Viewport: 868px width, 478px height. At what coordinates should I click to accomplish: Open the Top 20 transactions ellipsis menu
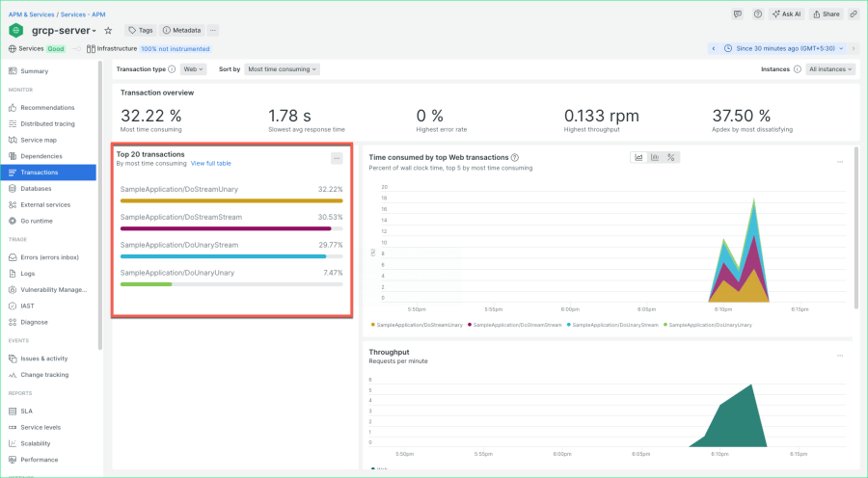[x=337, y=158]
